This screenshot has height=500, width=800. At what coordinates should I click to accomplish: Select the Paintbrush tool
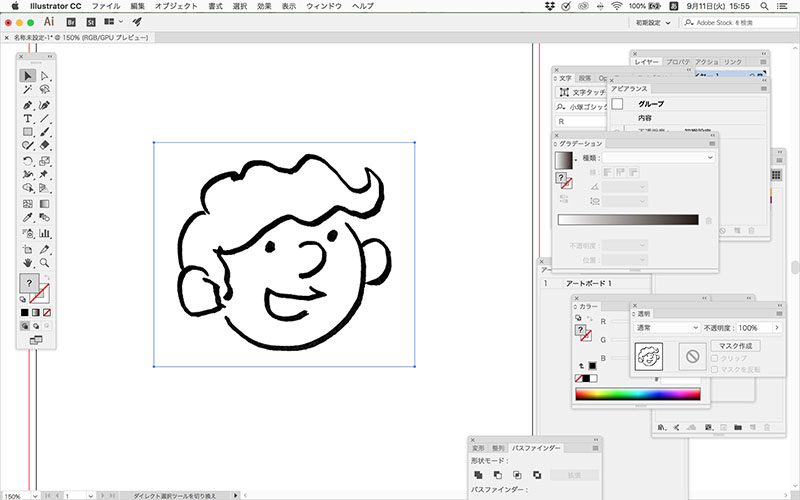pyautogui.click(x=44, y=132)
